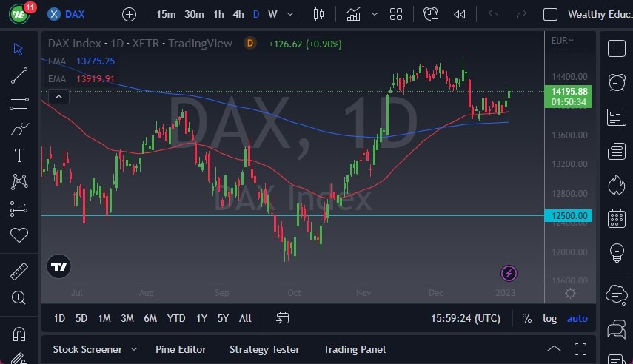Open the chart settings gear
The image size is (633, 364).
click(x=570, y=294)
